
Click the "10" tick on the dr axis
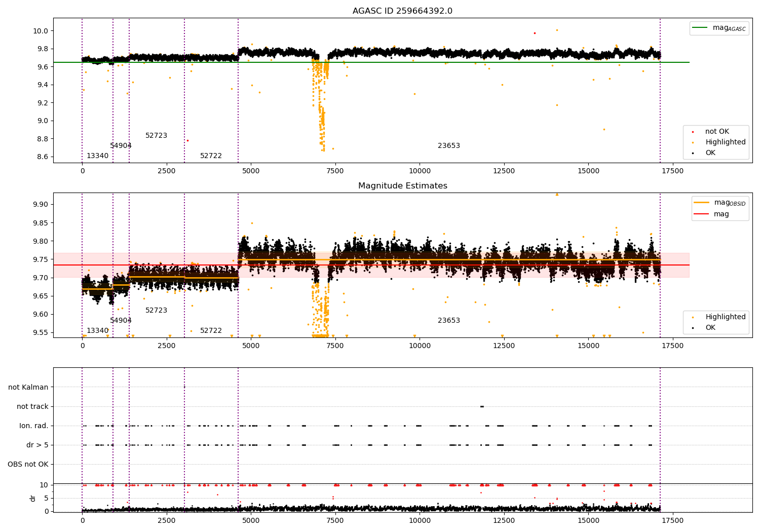(x=44, y=485)
